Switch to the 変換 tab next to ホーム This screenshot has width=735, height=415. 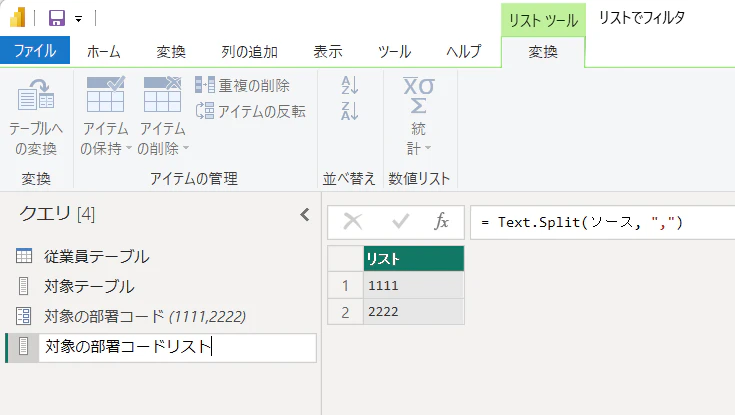171,52
